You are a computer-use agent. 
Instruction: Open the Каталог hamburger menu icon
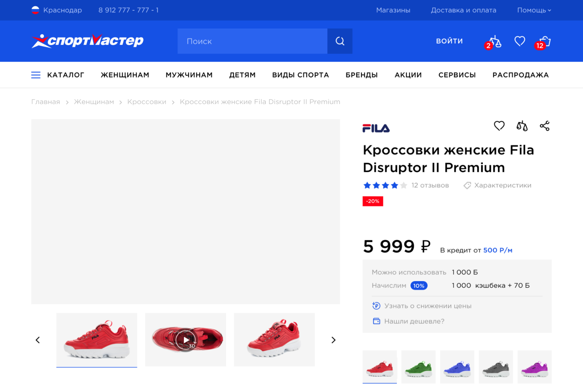[36, 75]
